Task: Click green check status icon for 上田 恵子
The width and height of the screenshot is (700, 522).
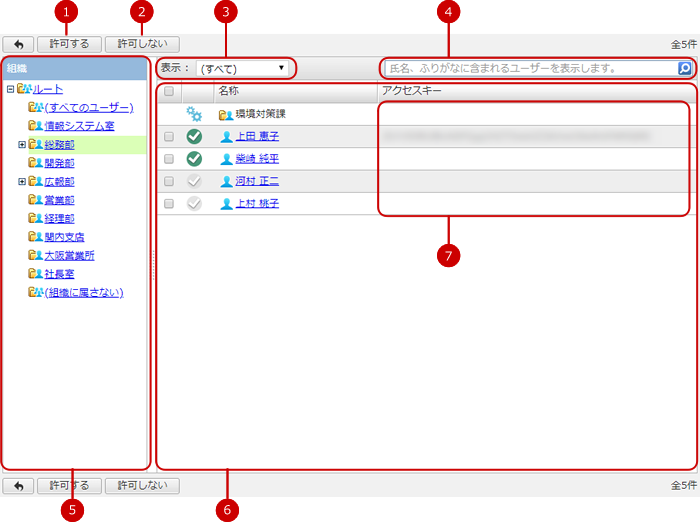Action: [194, 136]
